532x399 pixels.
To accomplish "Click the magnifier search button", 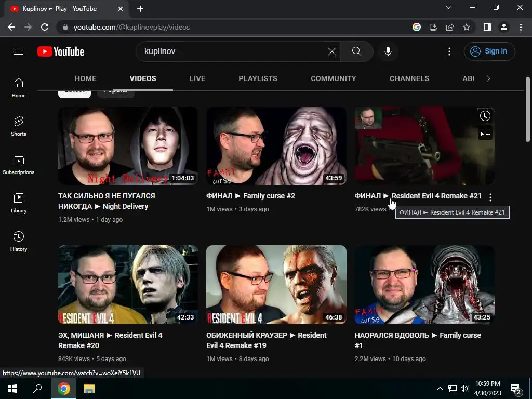I will (356, 51).
